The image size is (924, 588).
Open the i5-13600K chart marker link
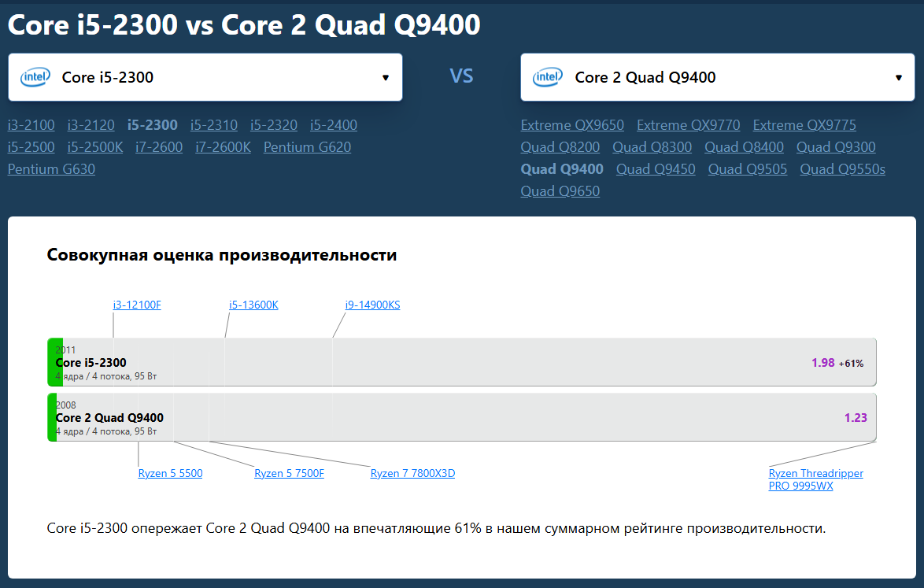pos(253,305)
